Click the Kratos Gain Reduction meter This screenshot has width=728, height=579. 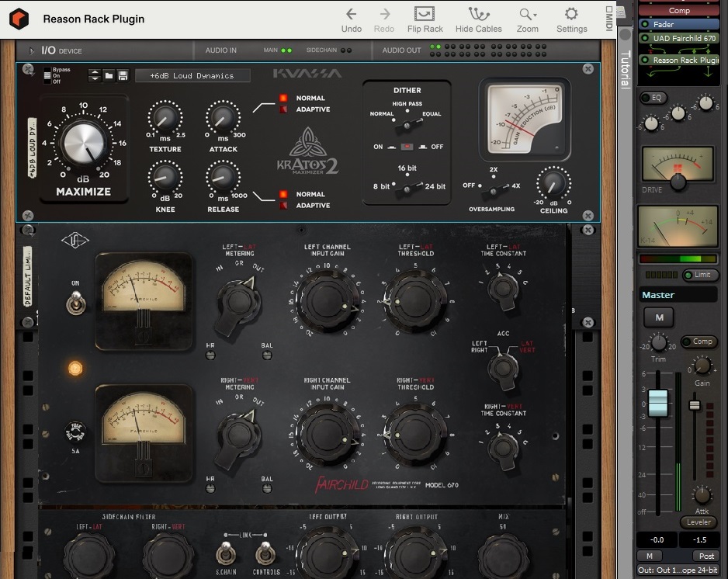click(x=525, y=120)
